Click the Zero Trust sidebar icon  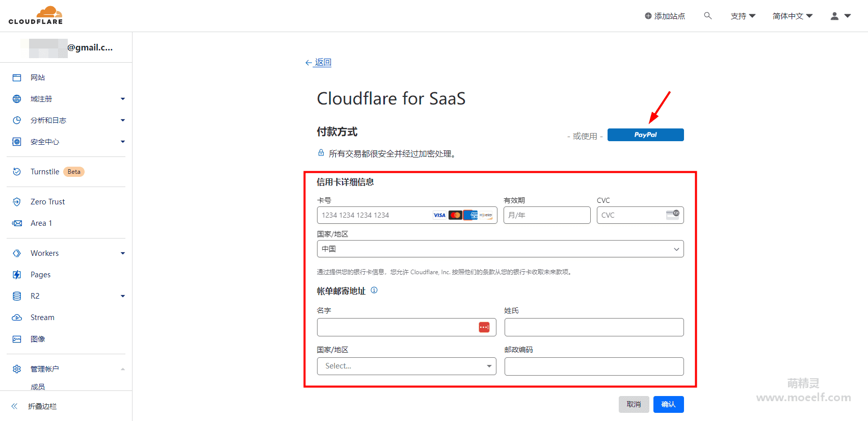[17, 202]
